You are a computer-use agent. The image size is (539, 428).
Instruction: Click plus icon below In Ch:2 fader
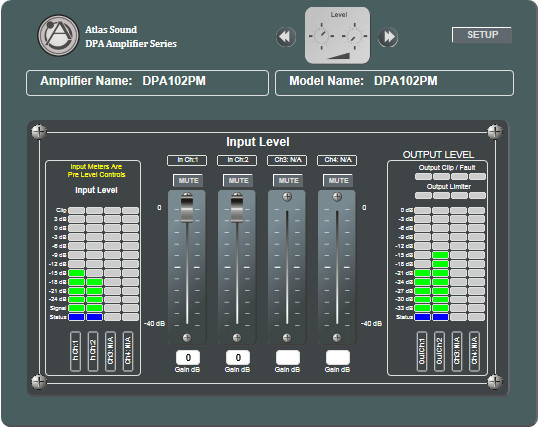click(237, 337)
